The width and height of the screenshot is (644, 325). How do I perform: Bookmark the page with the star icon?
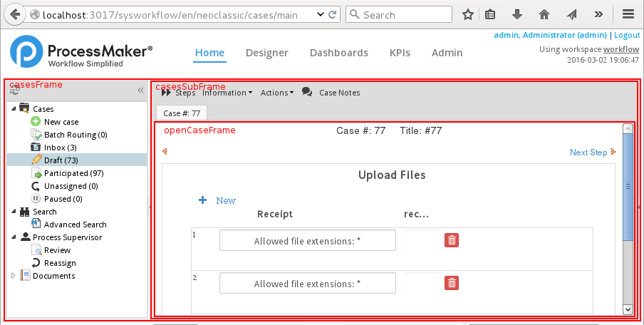[x=468, y=14]
